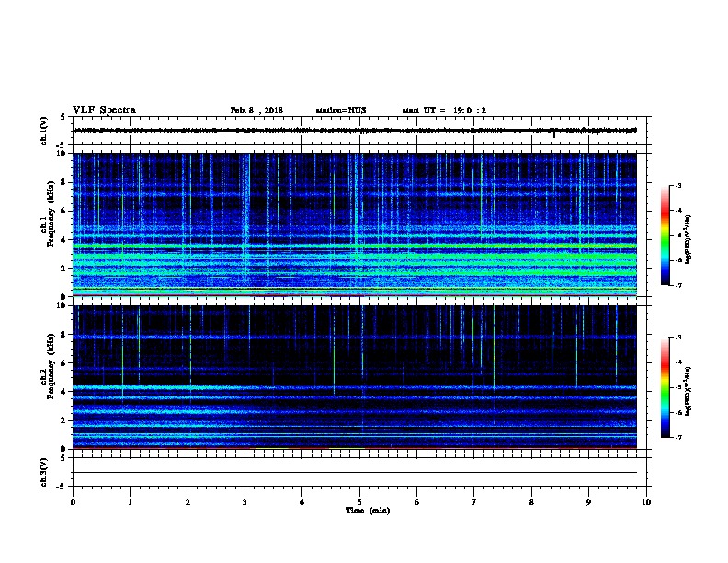Click the flat ch.3 voltage trace line
Viewport: 728px width, 563px height.
click(355, 473)
